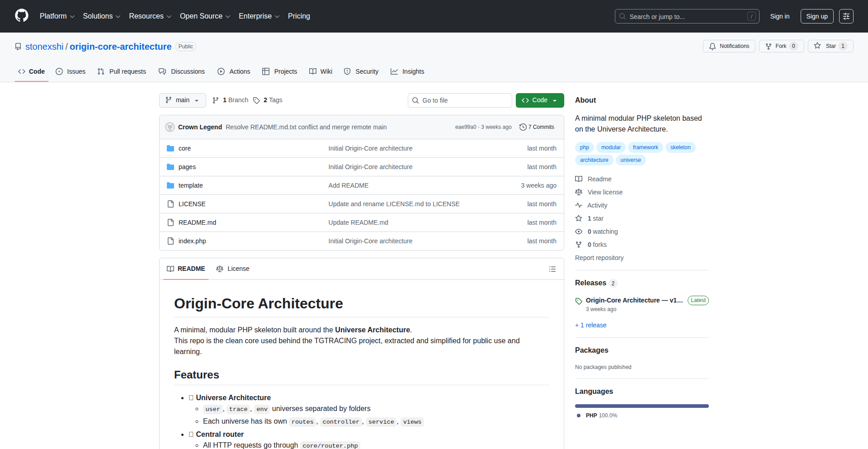Click the tag icon next to Tags

256,100
